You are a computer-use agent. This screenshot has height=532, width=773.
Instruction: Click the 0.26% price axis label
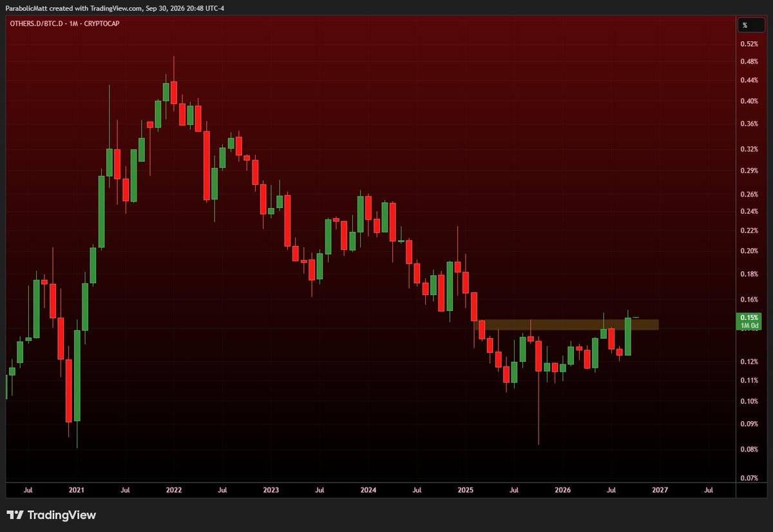[x=749, y=195]
